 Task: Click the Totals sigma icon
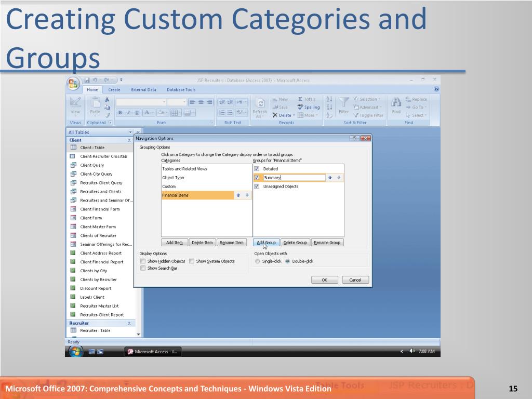(300, 99)
